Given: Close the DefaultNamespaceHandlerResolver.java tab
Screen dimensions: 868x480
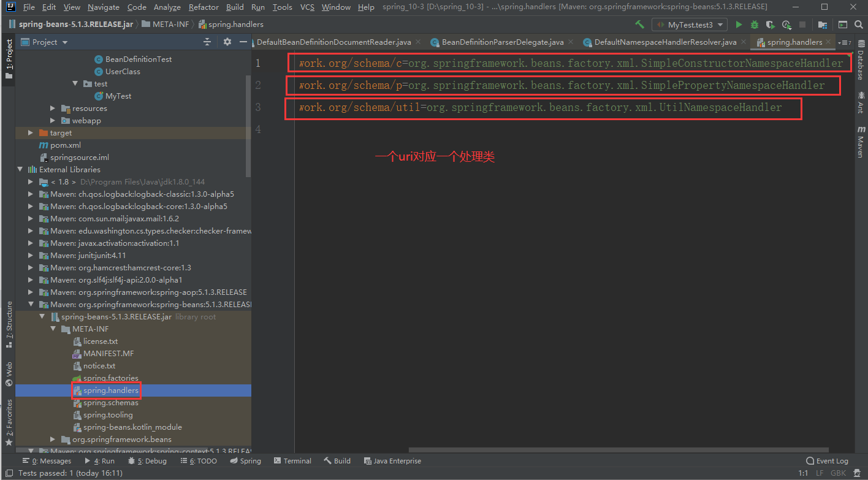Looking at the screenshot, I should [742, 42].
